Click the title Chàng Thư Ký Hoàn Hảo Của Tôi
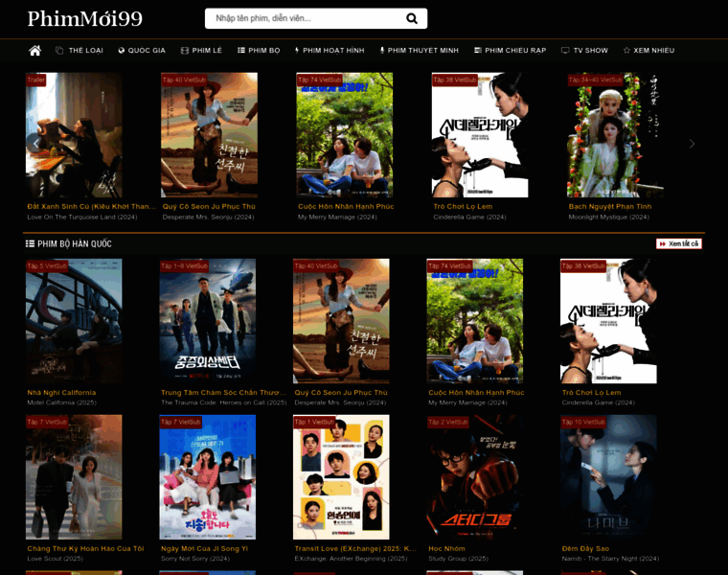This screenshot has width=728, height=575. [x=85, y=548]
